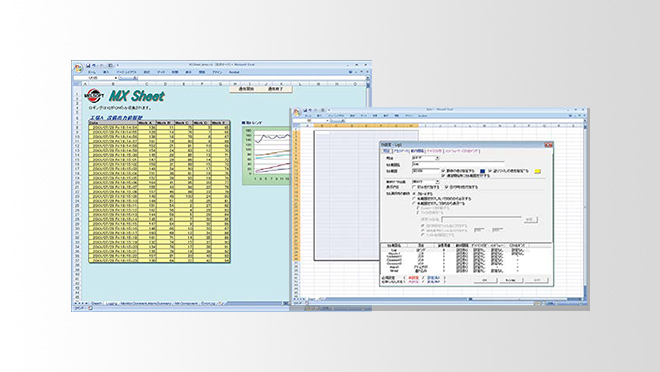Click the MX Sheet round logo image

click(93, 96)
